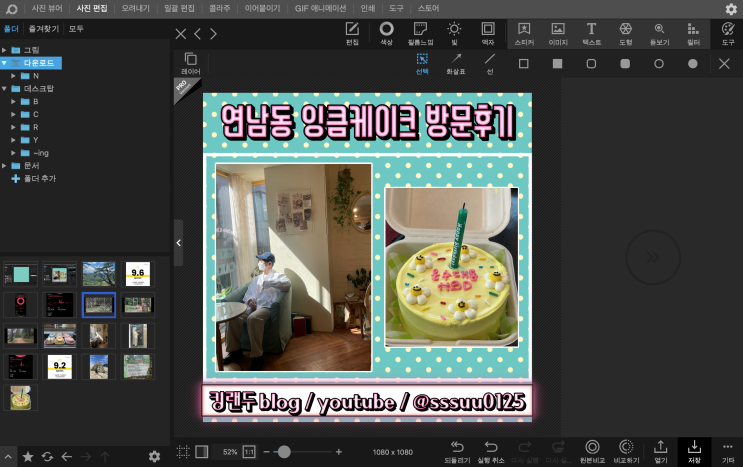The width and height of the screenshot is (743, 467).
Task: Toggle the 1:1 actual size view
Action: [249, 452]
